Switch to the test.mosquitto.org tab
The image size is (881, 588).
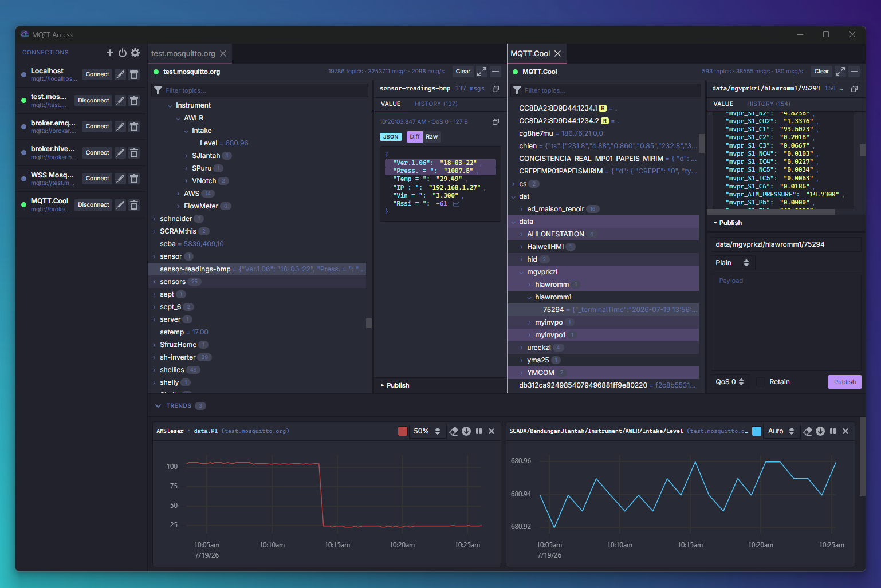(x=183, y=53)
